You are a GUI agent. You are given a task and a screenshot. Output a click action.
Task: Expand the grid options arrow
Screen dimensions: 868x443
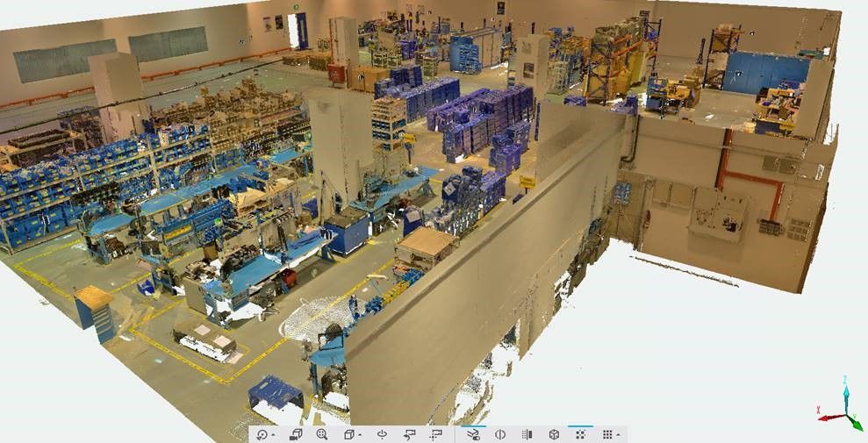pyautogui.click(x=619, y=435)
